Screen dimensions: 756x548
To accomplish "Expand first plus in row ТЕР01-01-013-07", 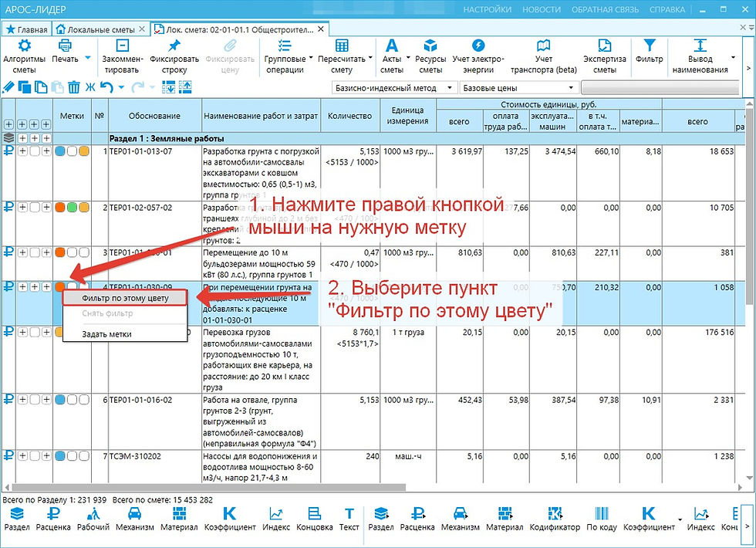I will [22, 151].
